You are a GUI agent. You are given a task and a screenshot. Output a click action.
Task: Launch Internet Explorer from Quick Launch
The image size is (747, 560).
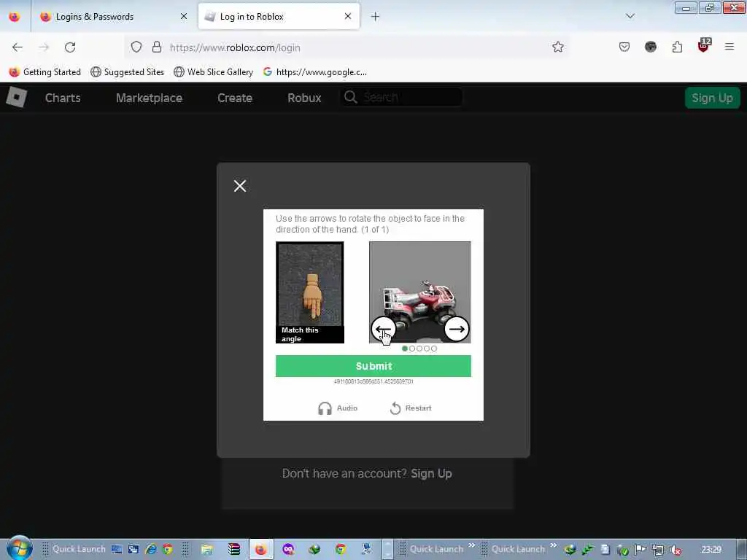[x=151, y=549]
